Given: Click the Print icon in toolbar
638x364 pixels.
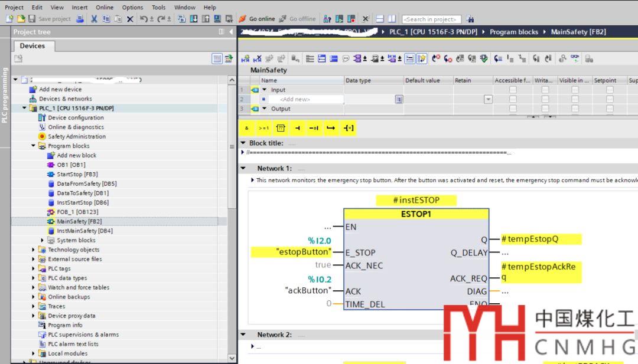Looking at the screenshot, I should point(80,19).
